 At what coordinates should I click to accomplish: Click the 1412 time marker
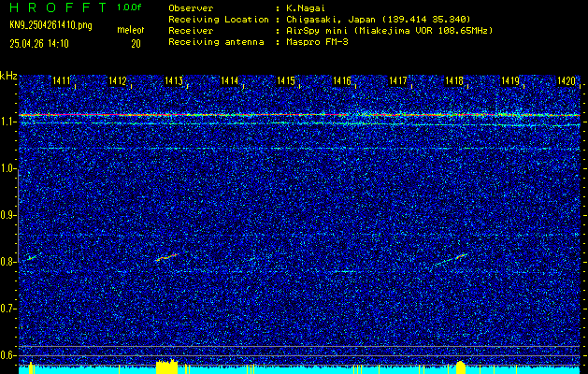tap(118, 80)
